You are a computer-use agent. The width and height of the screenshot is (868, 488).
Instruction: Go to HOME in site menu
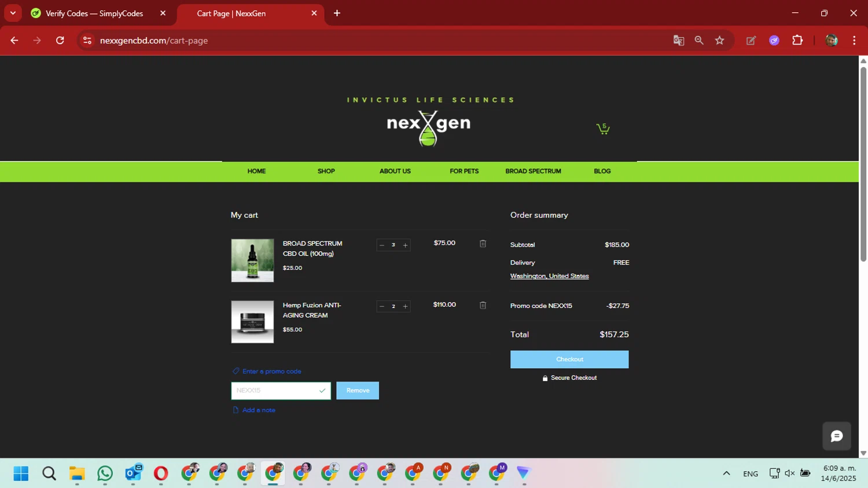(x=256, y=171)
